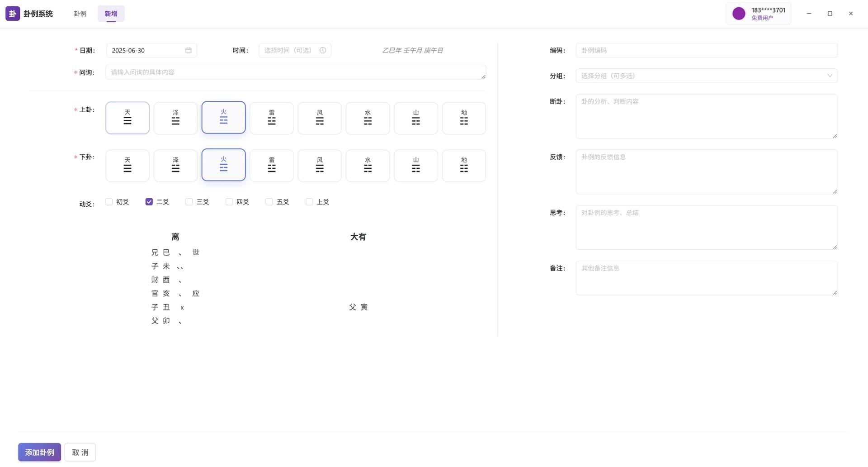Click the clock icon in the time field
The image size is (868, 467).
323,50
